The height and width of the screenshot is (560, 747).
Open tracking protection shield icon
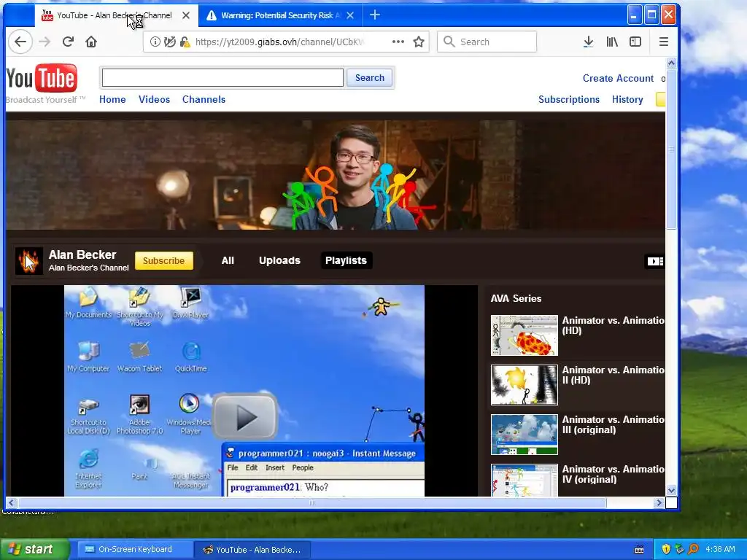169,42
